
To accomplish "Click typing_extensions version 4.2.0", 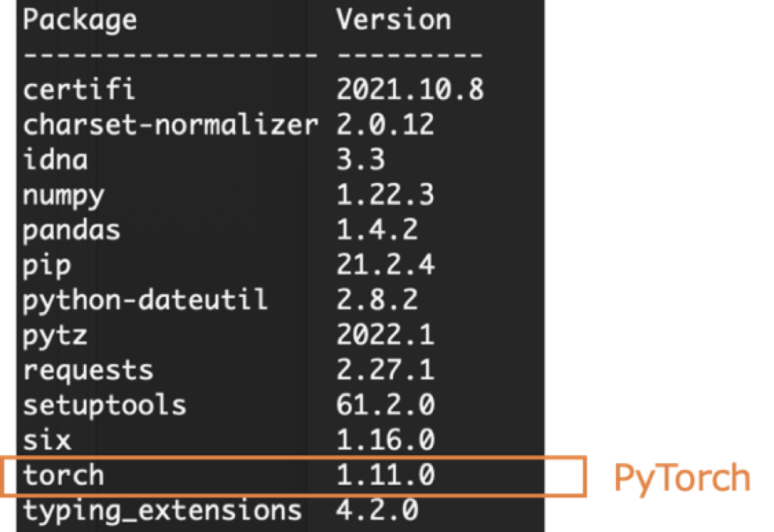I will [x=377, y=510].
